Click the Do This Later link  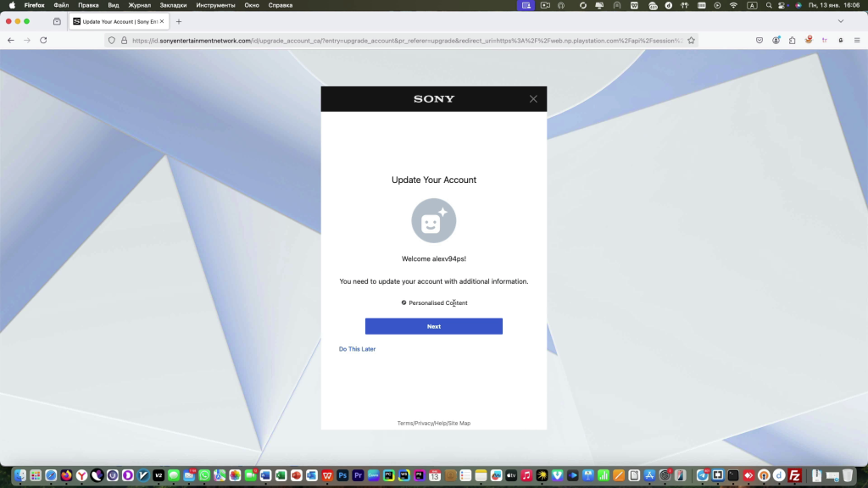(x=357, y=349)
